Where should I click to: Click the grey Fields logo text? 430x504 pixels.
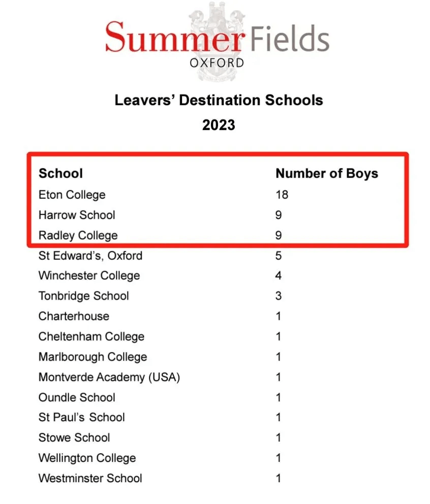pyautogui.click(x=290, y=38)
